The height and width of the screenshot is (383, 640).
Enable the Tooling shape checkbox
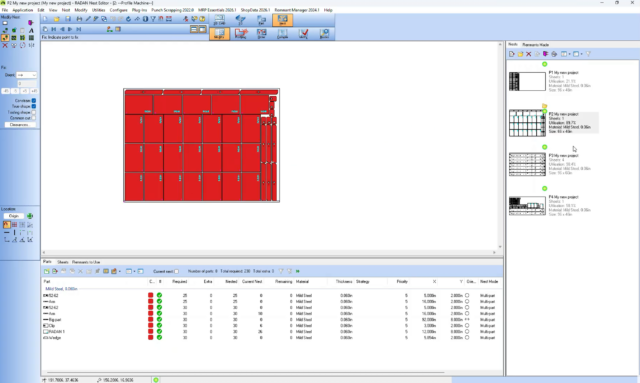pos(34,112)
